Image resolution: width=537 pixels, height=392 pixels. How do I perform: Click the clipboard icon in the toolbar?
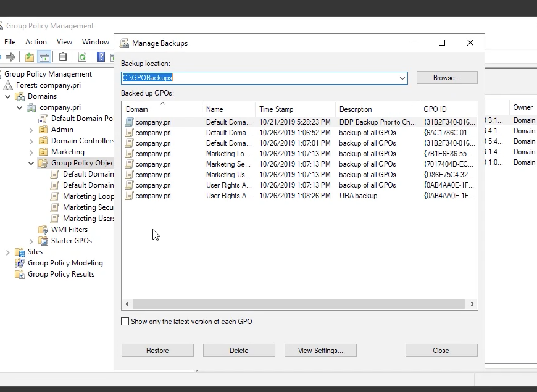click(63, 57)
